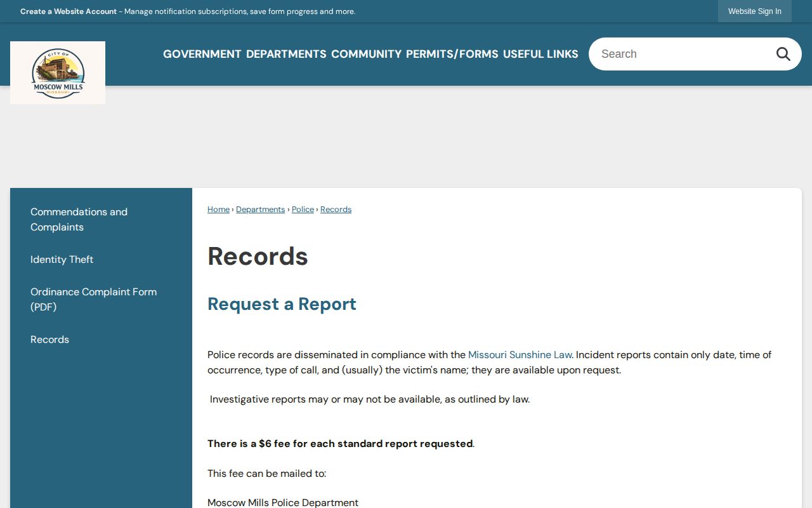Open the Moscow Mills city logo

coord(58,72)
